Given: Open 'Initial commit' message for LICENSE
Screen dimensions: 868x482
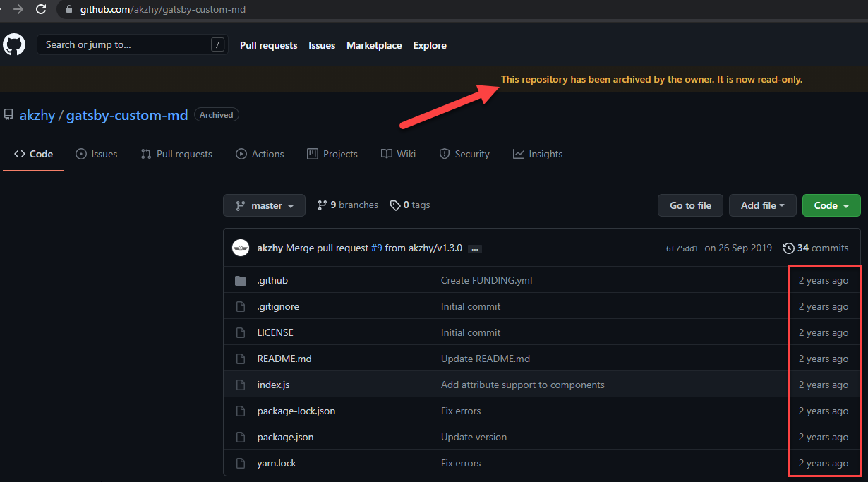Looking at the screenshot, I should [471, 332].
